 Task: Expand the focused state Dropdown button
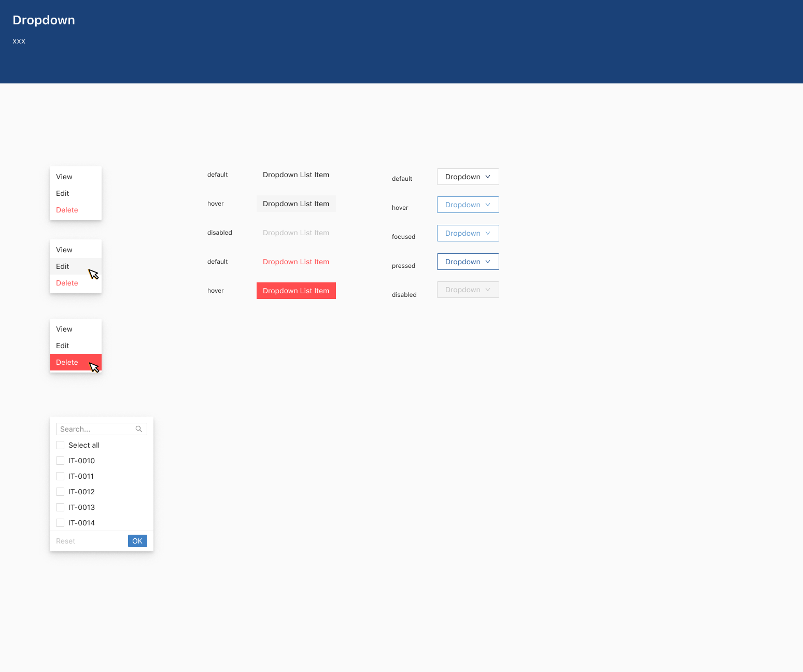point(468,233)
